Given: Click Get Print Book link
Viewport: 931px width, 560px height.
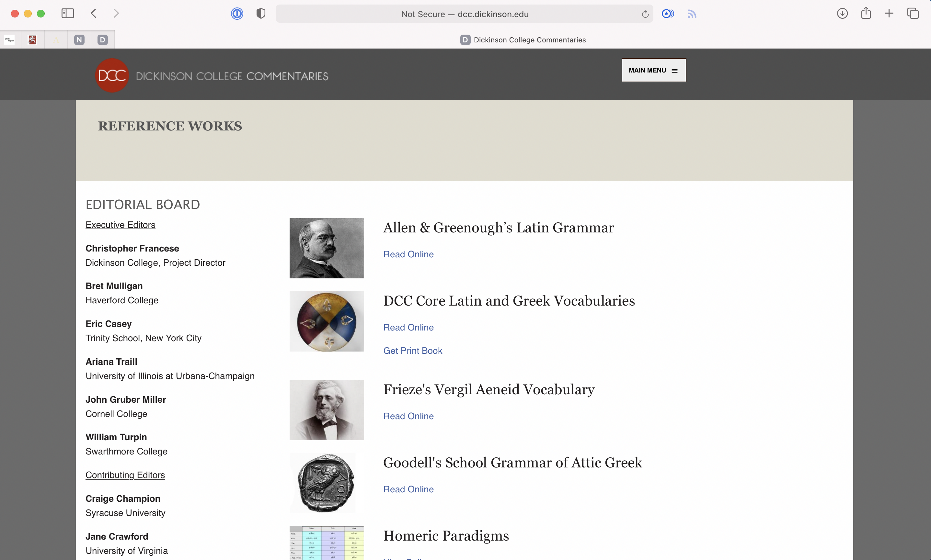Looking at the screenshot, I should (x=412, y=350).
